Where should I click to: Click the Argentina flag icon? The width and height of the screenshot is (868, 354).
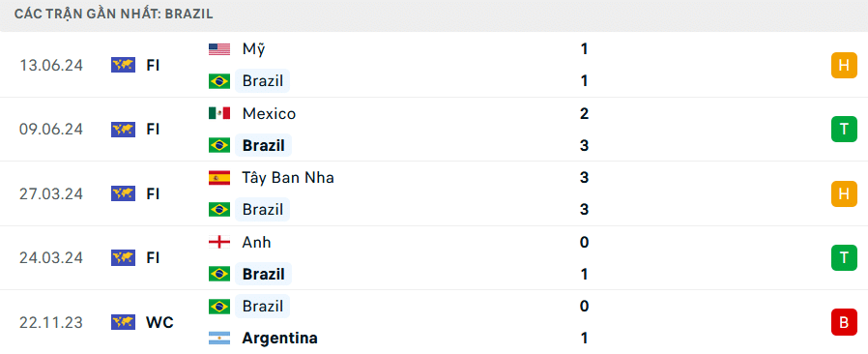pyautogui.click(x=219, y=338)
